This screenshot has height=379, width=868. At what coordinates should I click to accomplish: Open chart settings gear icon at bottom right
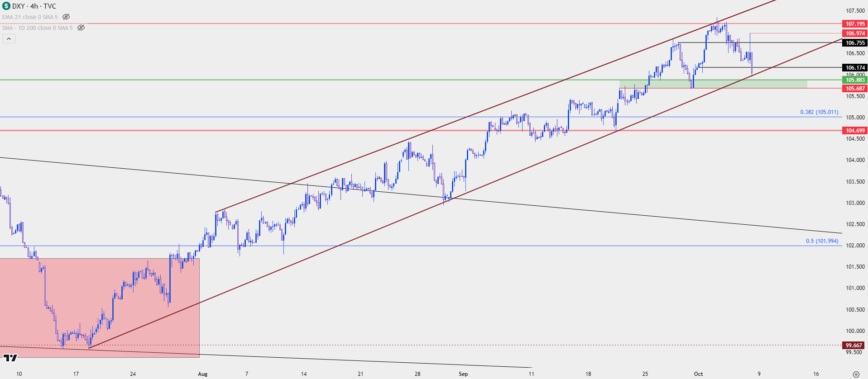pos(856,374)
